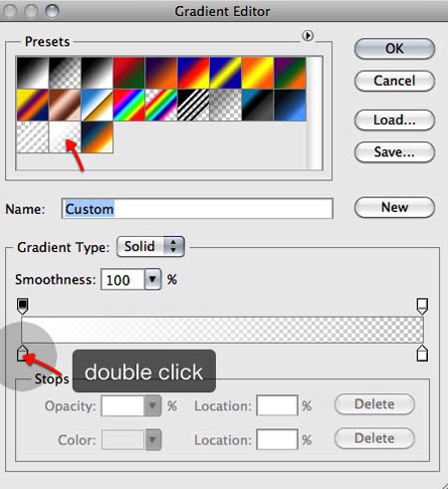Select the top-right opacity stop
Image resolution: width=448 pixels, height=489 pixels.
pos(422,306)
